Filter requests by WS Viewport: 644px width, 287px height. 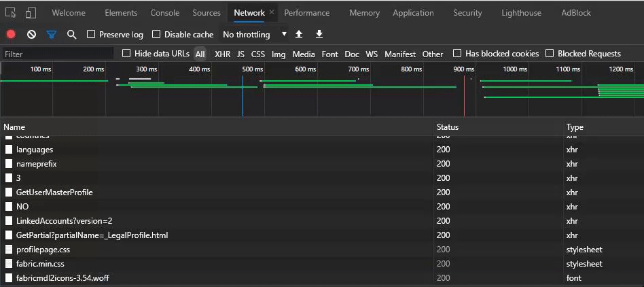(372, 54)
